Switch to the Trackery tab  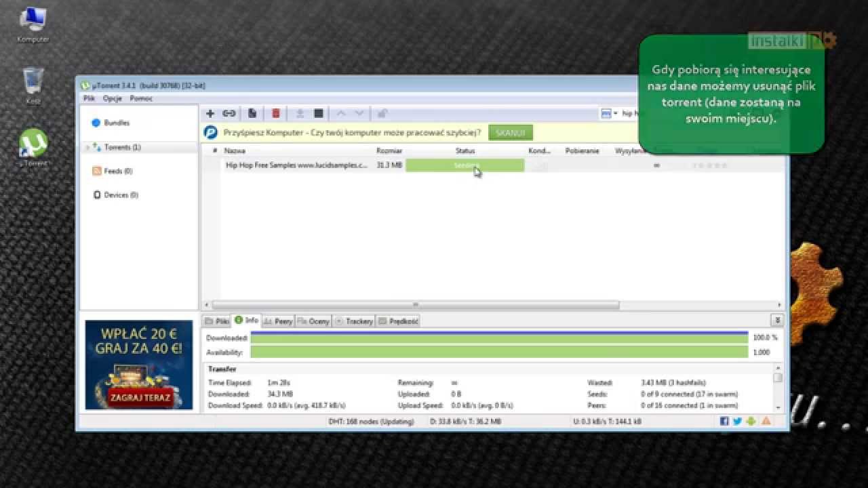[x=353, y=321]
